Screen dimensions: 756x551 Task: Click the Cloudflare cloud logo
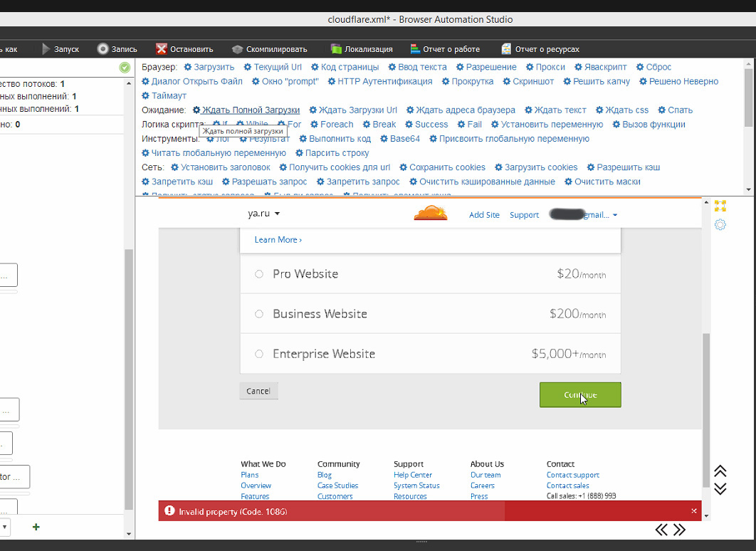tap(431, 213)
